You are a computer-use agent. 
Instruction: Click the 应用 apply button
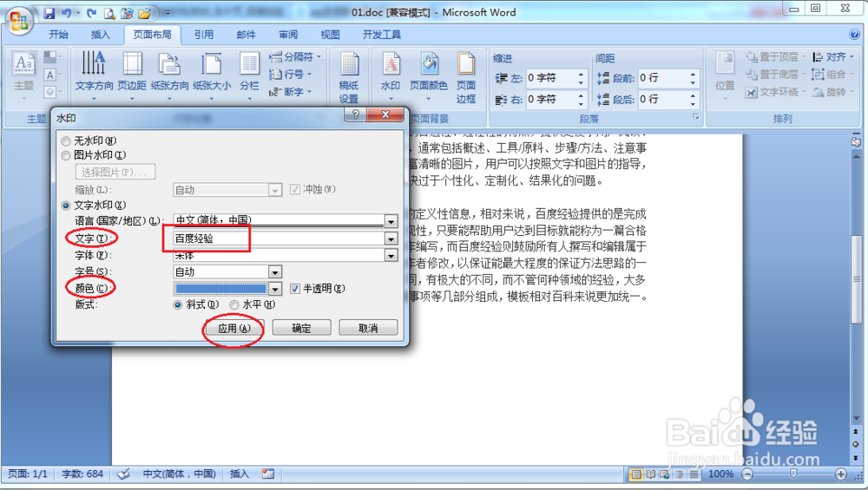[x=234, y=328]
